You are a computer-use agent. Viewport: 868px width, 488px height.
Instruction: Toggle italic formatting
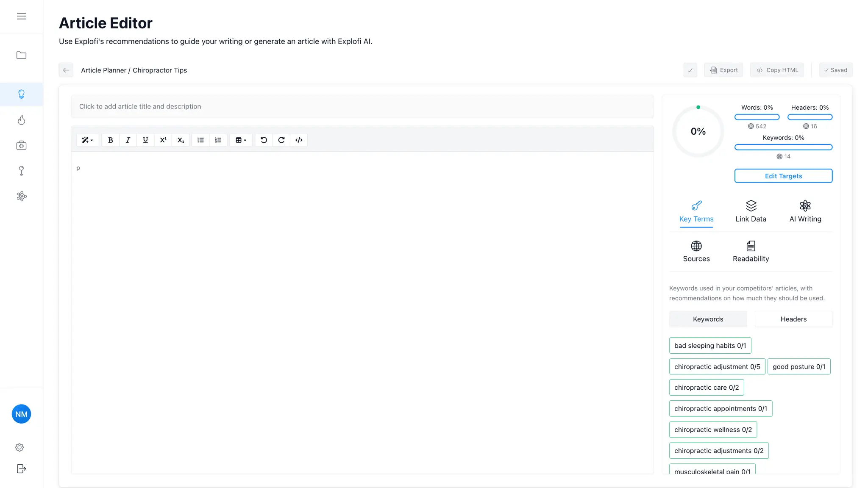pyautogui.click(x=128, y=140)
